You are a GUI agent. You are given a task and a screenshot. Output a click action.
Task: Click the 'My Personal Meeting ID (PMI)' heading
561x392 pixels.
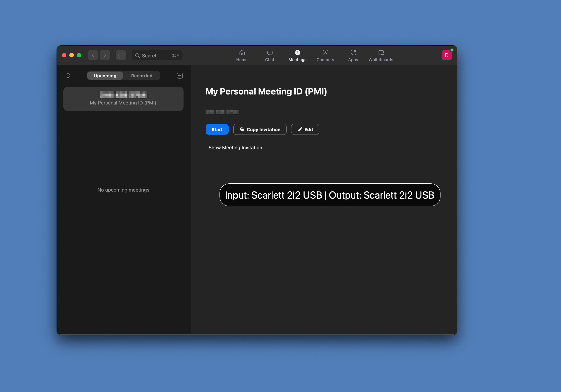pos(266,92)
